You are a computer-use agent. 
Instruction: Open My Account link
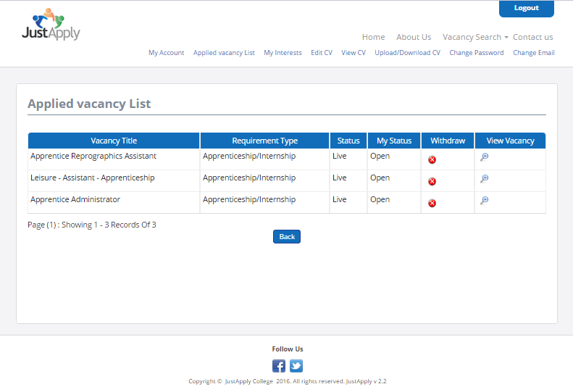tap(166, 53)
